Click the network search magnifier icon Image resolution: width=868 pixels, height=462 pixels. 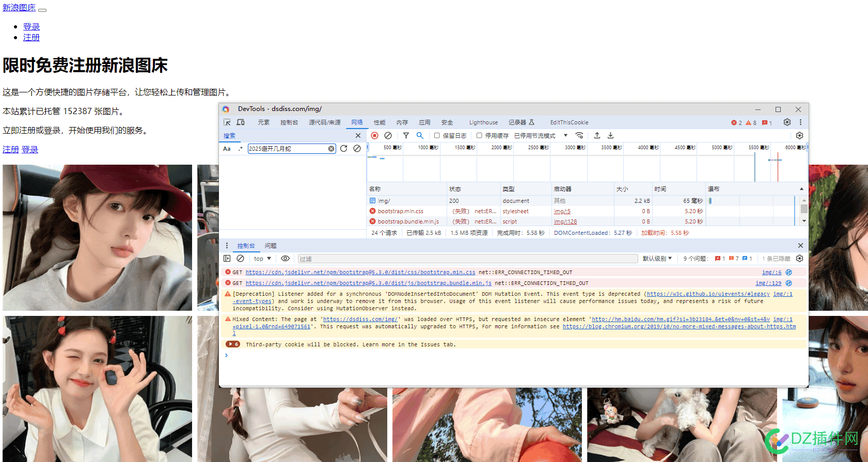(420, 135)
